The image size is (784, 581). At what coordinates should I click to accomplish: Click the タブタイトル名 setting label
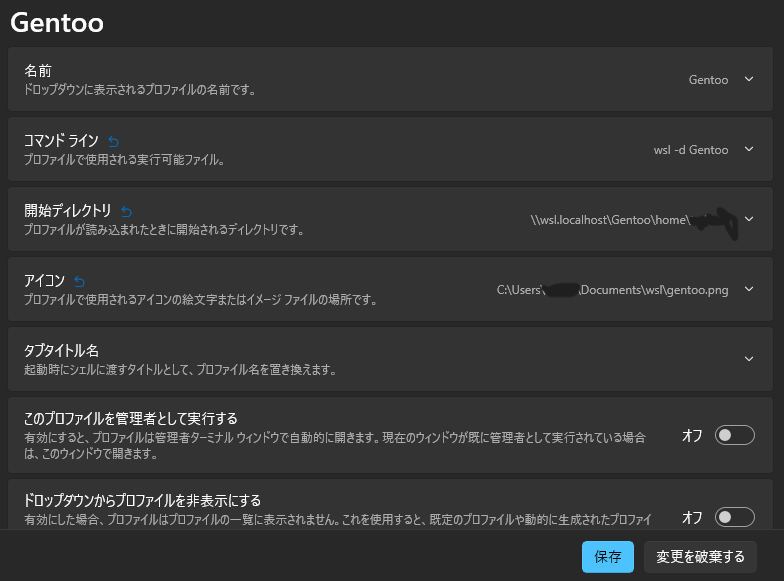(x=61, y=351)
